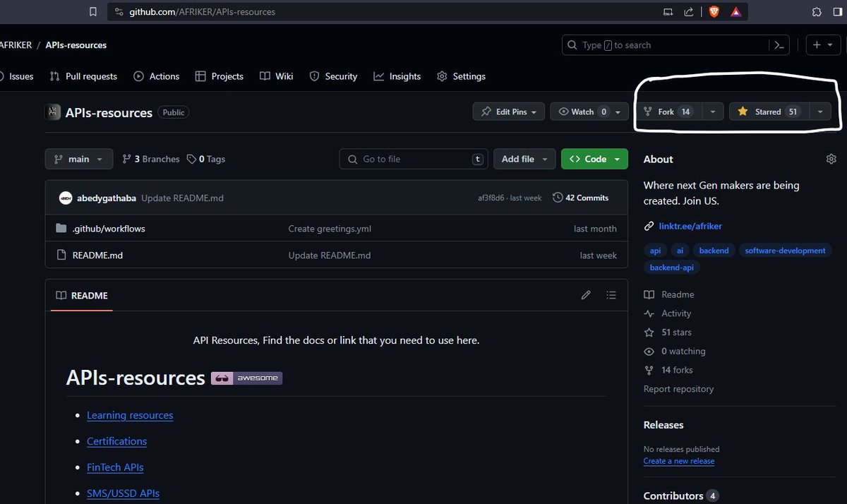Screen dimensions: 847x504
Task: Open the Wiki tab
Action: click(277, 76)
